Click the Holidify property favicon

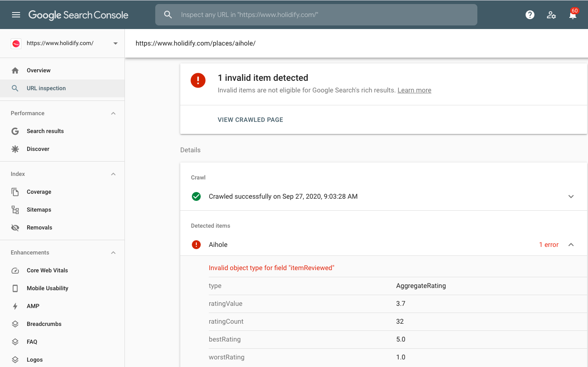[16, 43]
